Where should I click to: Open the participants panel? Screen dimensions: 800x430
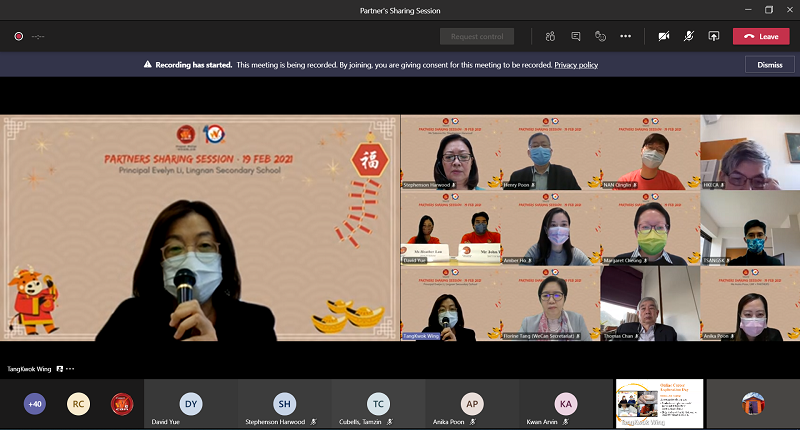pos(550,36)
